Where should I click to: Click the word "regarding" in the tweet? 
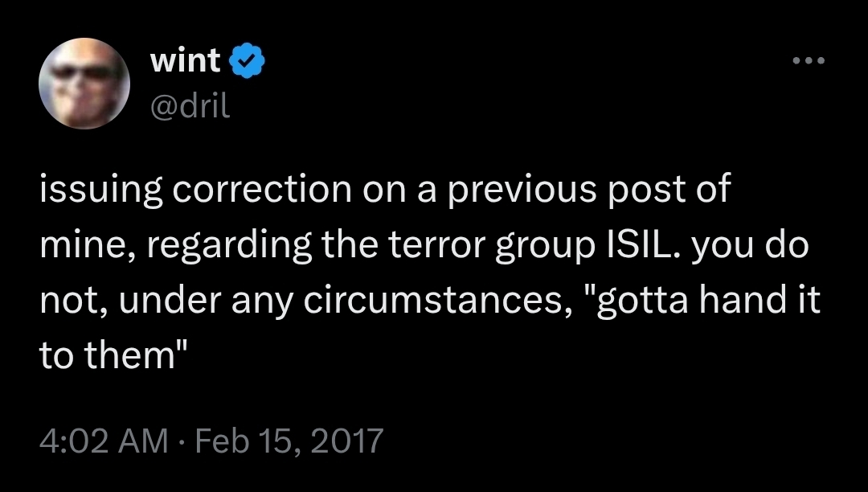(212, 246)
